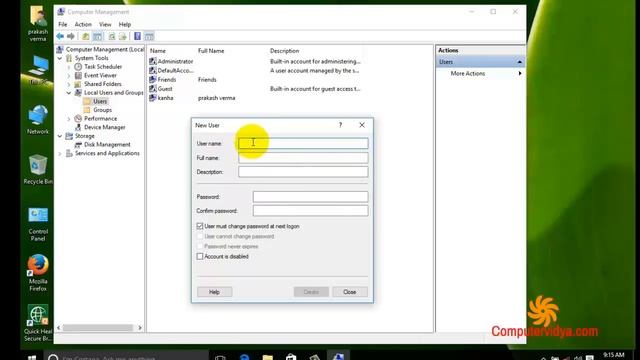Screen dimensions: 640x360
Task: Click the Export List toolbar icon
Action: pos(122,36)
